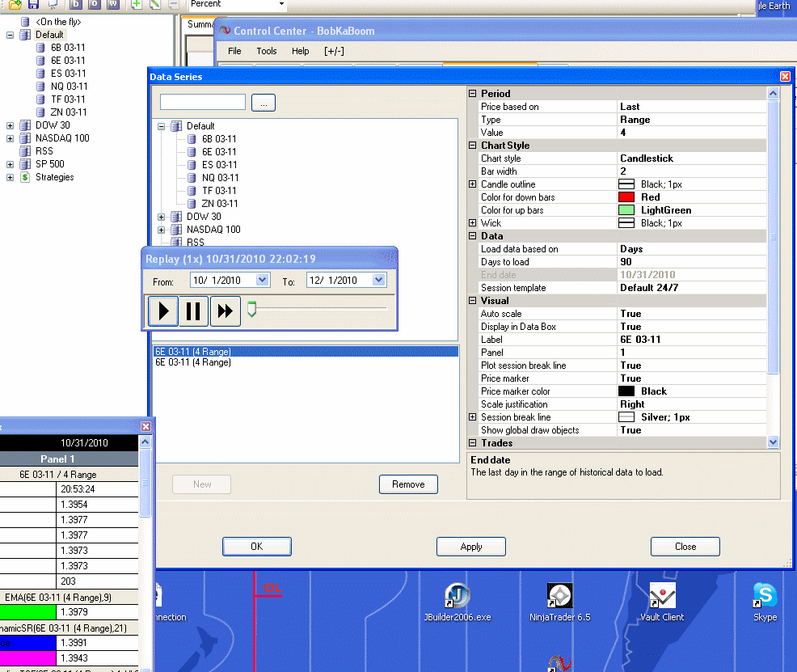Click Session template value 'Default 24/7'
This screenshot has height=672, width=797.
[x=649, y=288]
